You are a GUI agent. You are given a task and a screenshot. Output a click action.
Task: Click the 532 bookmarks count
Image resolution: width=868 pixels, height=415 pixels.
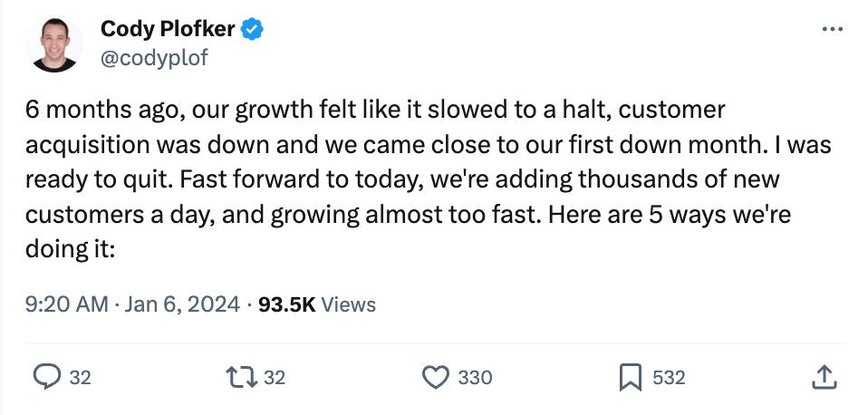point(669,378)
